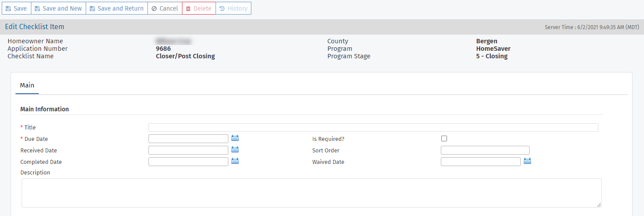This screenshot has height=216, width=644.
Task: Toggle the Is Required checkbox
Action: 444,138
